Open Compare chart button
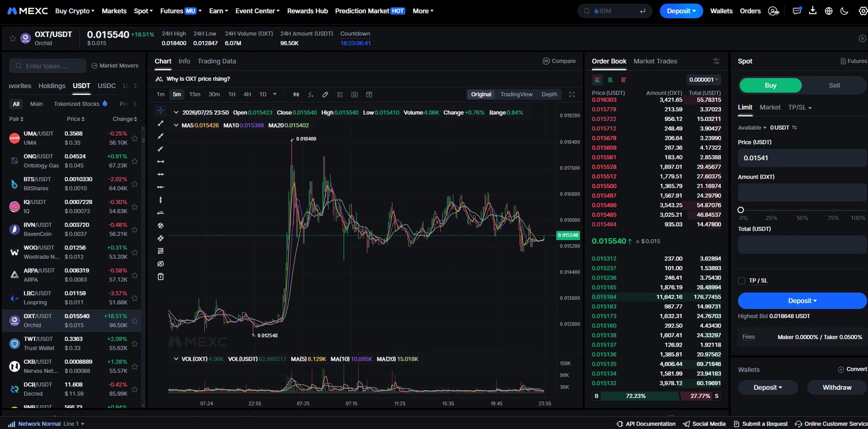The width and height of the screenshot is (868, 429). (x=559, y=61)
